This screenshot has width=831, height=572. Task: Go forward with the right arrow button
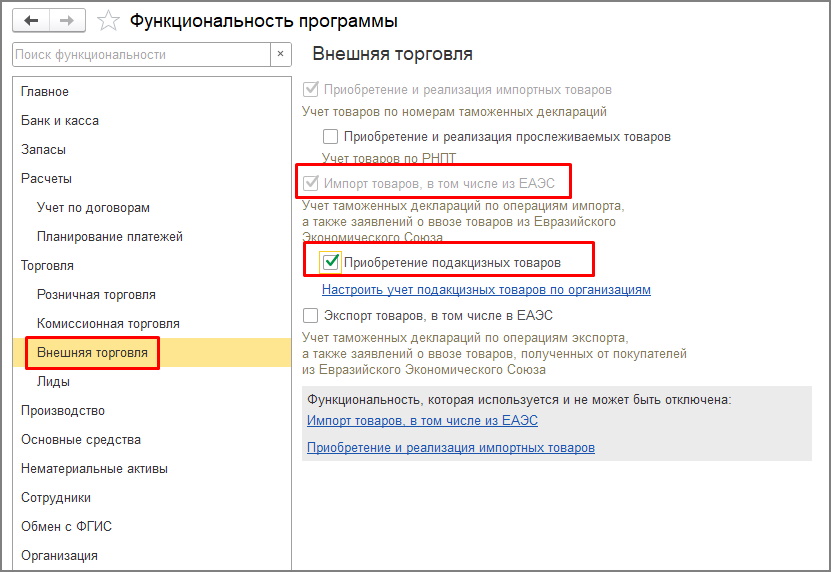(67, 21)
